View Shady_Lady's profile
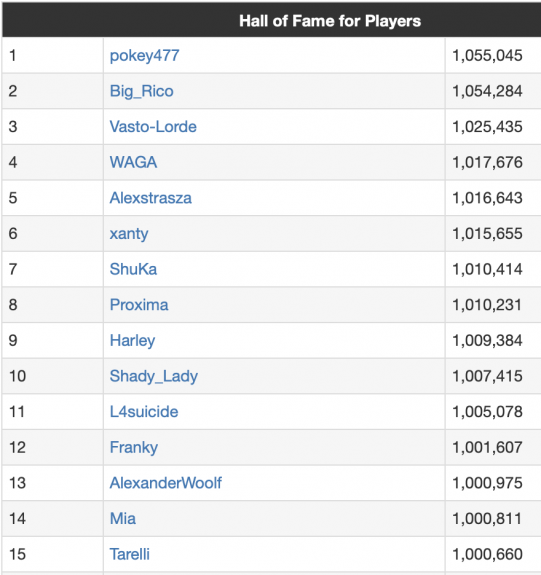 pos(154,377)
